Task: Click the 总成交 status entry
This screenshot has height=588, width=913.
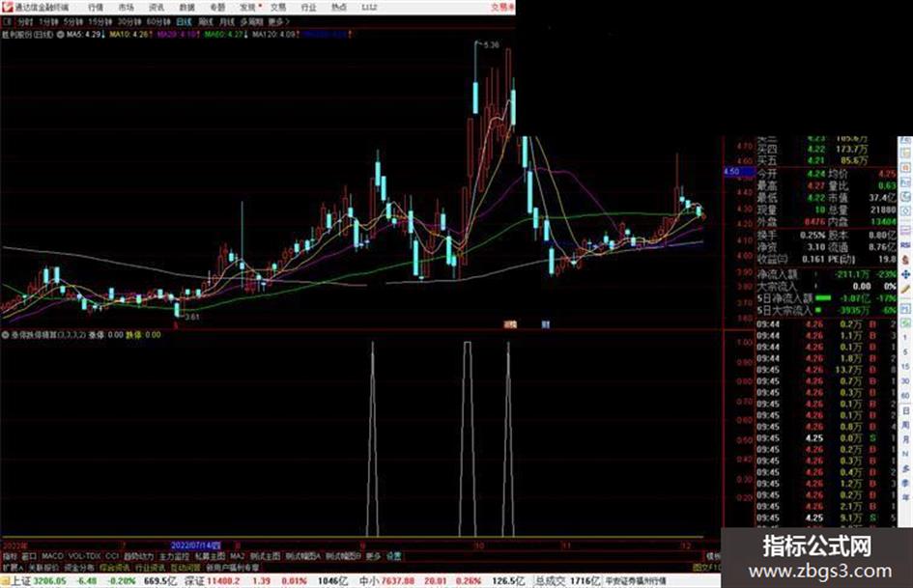Action: (x=567, y=580)
